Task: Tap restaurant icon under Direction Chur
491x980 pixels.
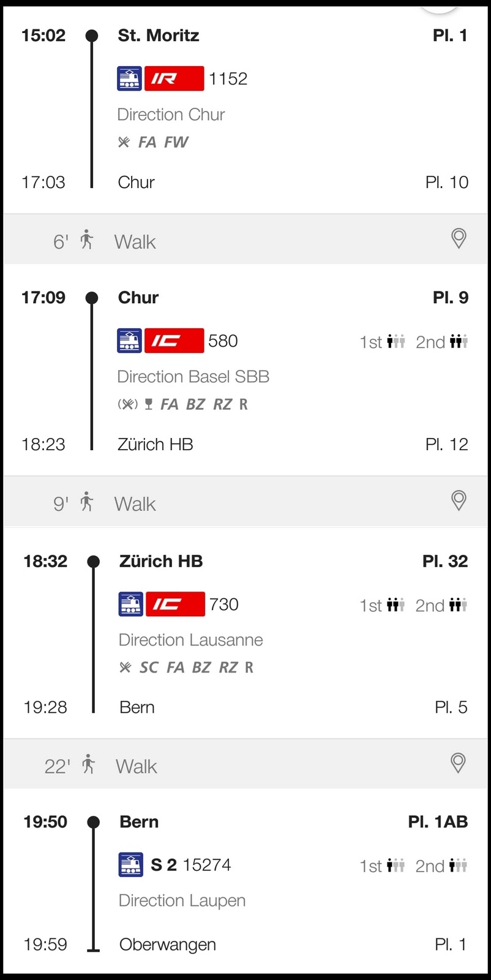Action: pyautogui.click(x=124, y=142)
